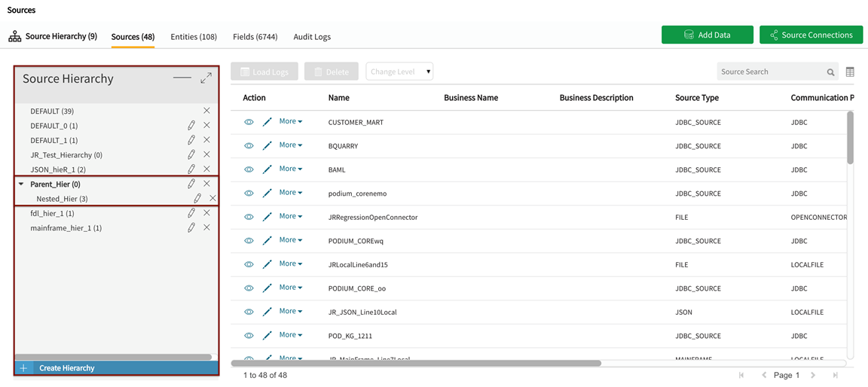868x387 pixels.
Task: Click the Load Logs button
Action: [264, 72]
